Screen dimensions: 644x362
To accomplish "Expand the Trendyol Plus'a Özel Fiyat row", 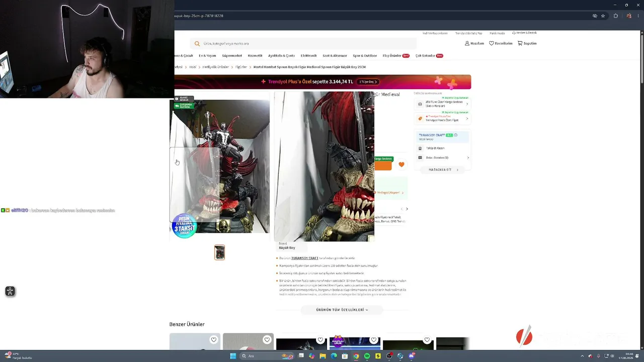I will [443, 119].
